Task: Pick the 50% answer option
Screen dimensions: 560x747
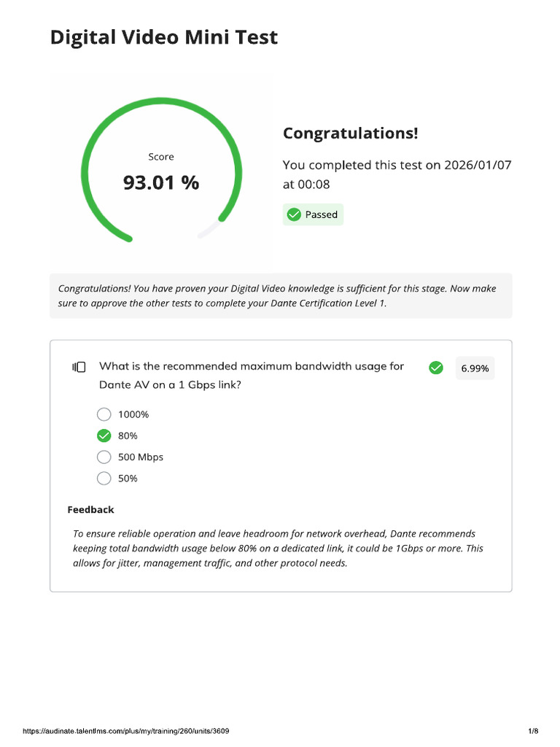Action: [x=104, y=479]
